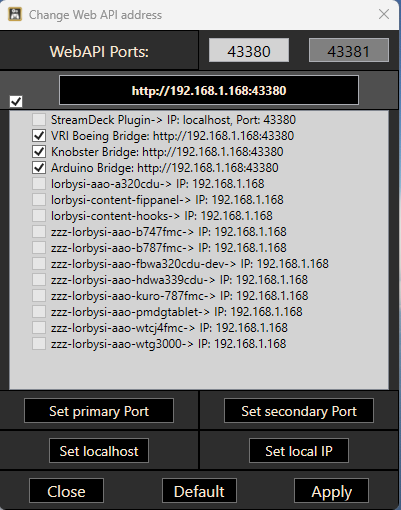This screenshot has height=510, width=401.
Task: Select the 'Arduino Bridge: http://192.168.1.168:43380' row text
Action: (165, 168)
